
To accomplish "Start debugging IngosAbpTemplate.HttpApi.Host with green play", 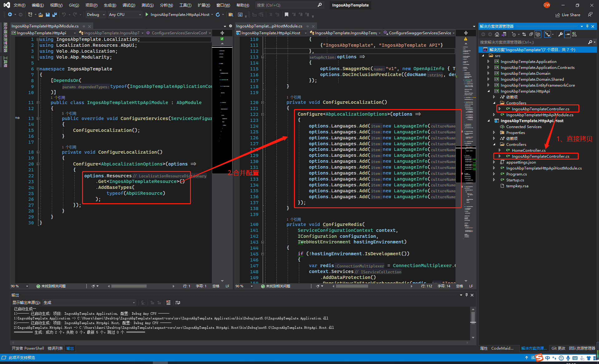I will pyautogui.click(x=147, y=15).
